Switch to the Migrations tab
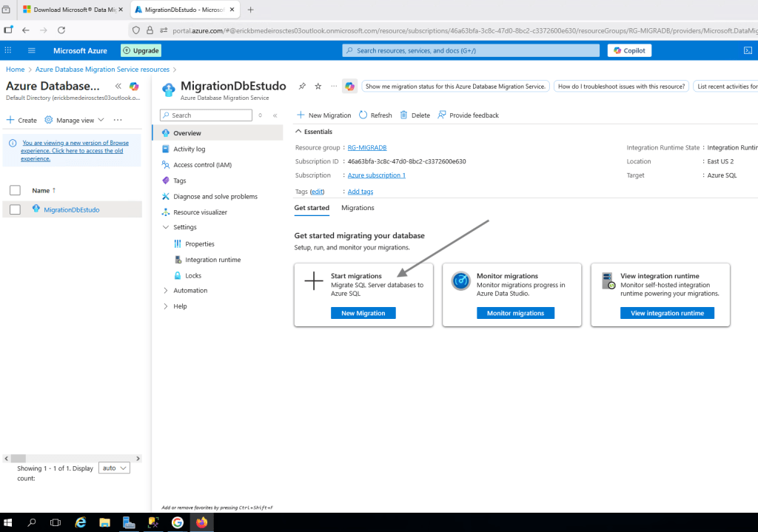Image resolution: width=758 pixels, height=532 pixels. [x=358, y=208]
